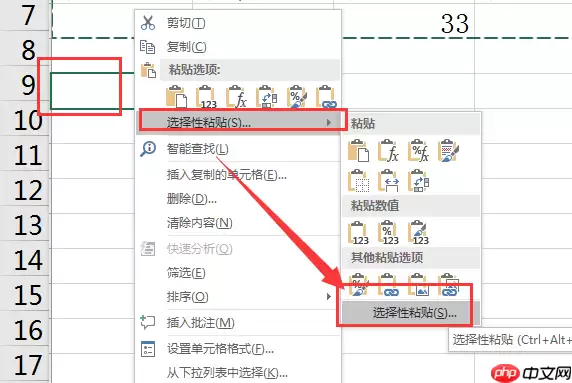Pick Values 123 icon under 粘贴数值
The width and height of the screenshot is (572, 383).
click(358, 232)
